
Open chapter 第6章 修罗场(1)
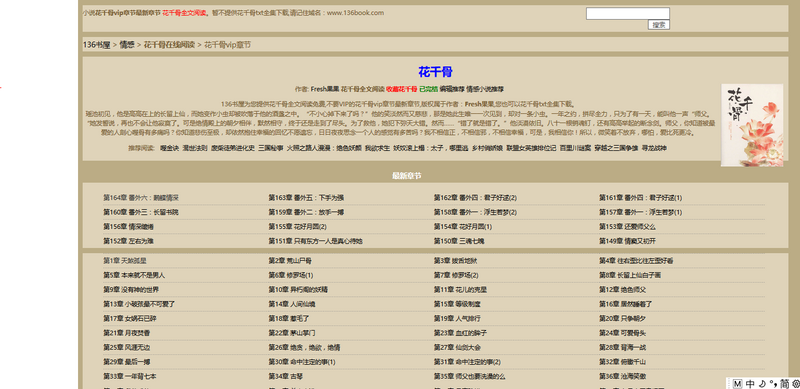coord(291,275)
